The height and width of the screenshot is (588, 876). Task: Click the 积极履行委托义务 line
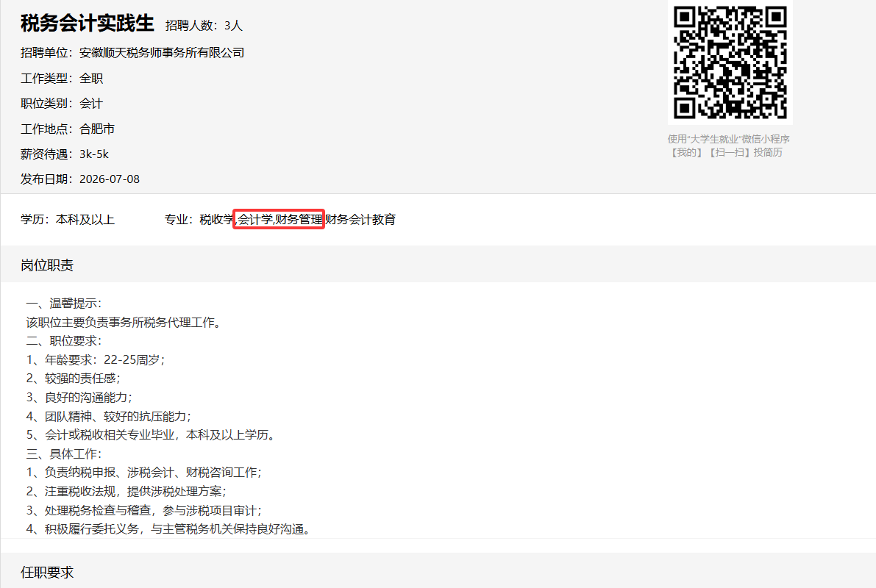(x=168, y=528)
